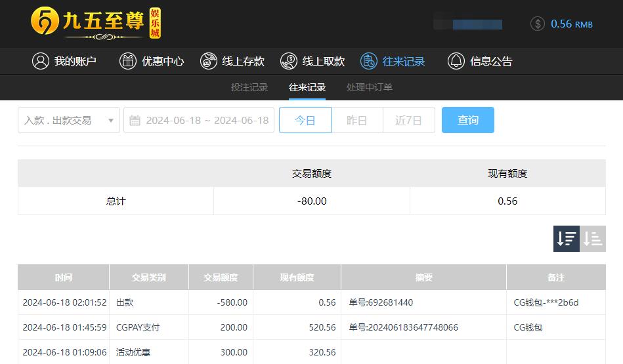
Task: Click the -80.00 total transaction value
Action: coord(312,201)
